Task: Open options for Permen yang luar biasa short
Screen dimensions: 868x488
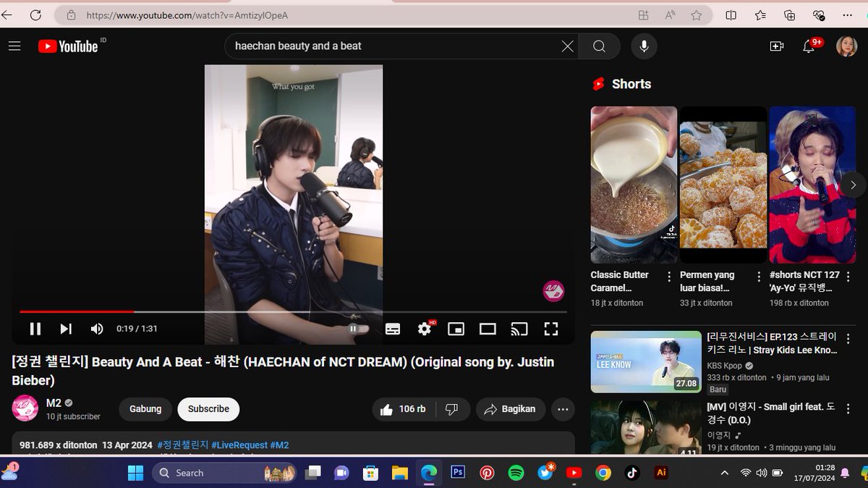Action: pos(759,277)
